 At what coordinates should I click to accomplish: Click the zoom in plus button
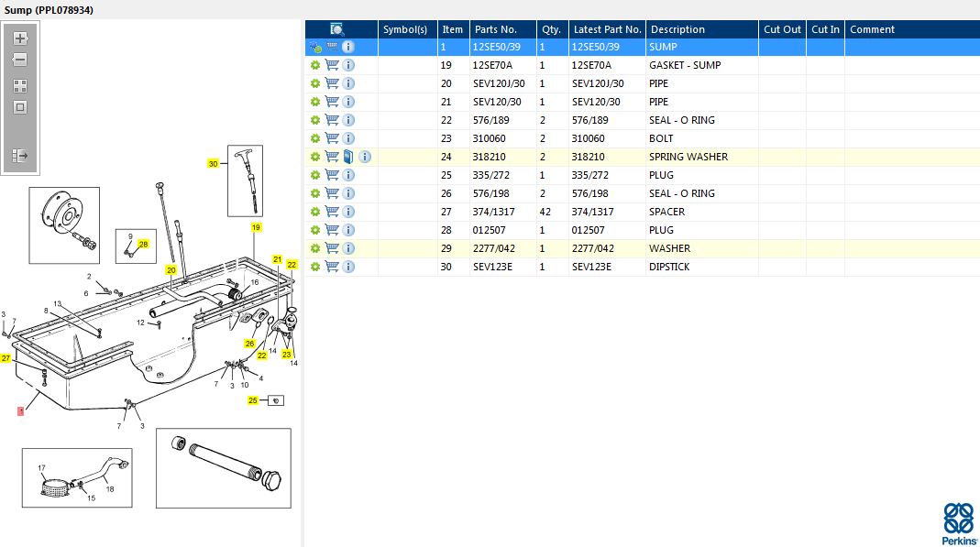click(20, 38)
